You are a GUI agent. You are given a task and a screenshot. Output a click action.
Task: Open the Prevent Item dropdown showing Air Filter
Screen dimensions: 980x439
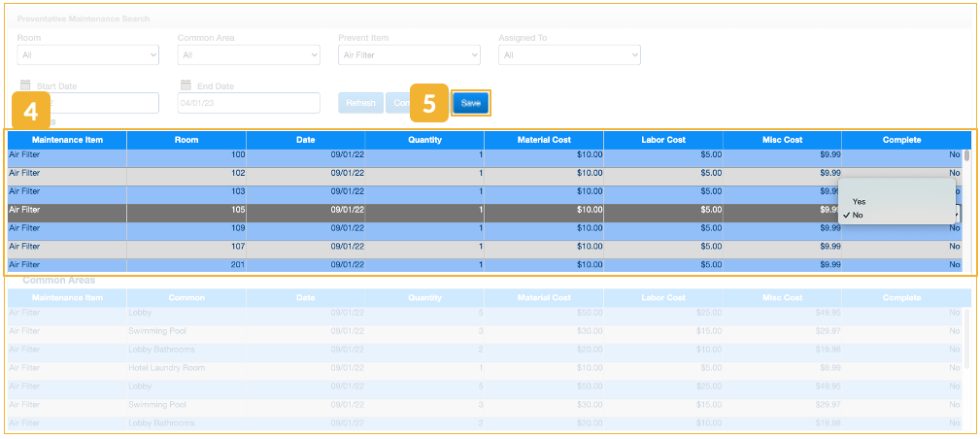(409, 55)
